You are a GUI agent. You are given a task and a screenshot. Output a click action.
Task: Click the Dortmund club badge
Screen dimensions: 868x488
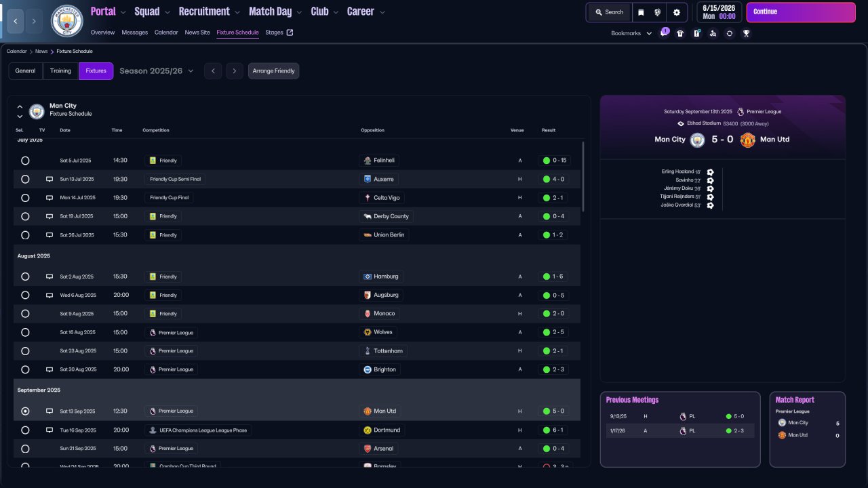368,430
